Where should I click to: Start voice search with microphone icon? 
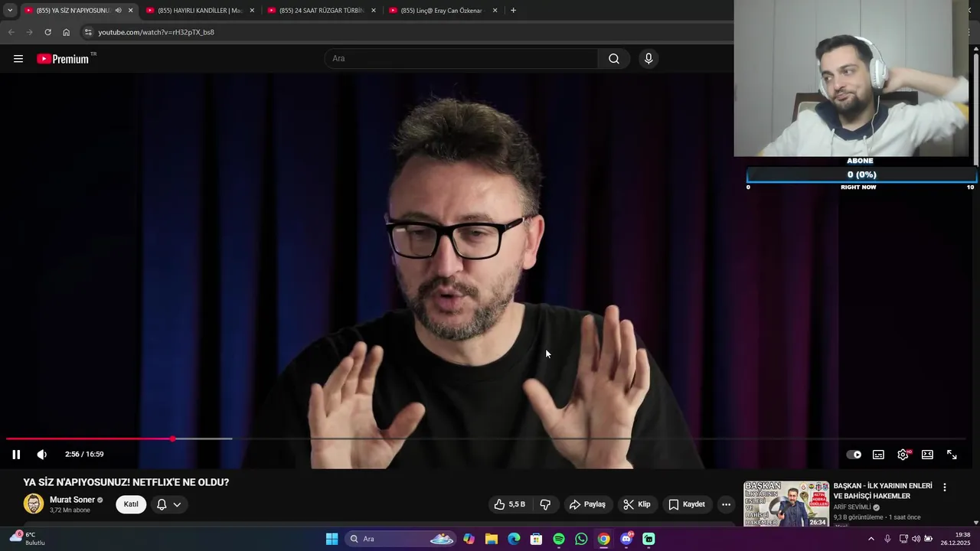coord(648,59)
